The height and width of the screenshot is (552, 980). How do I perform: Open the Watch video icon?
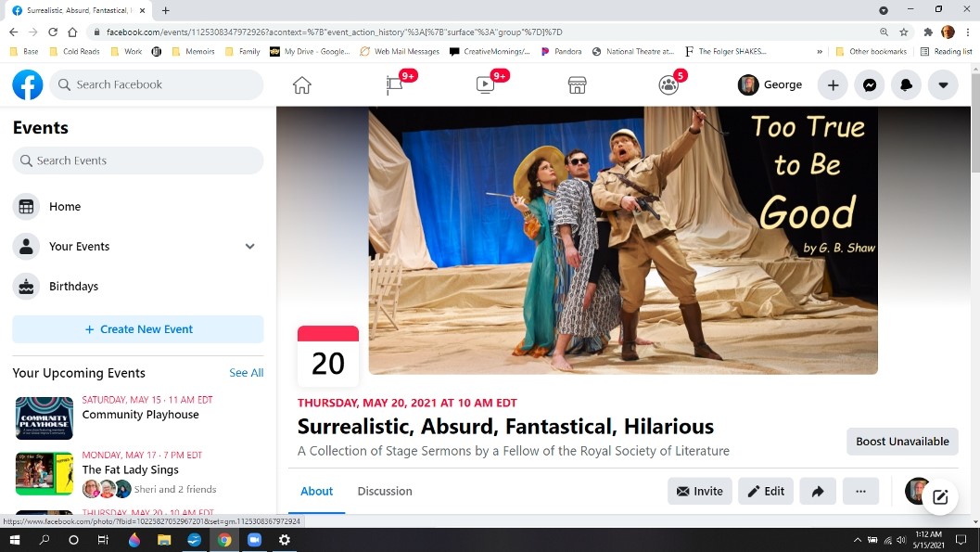[485, 85]
